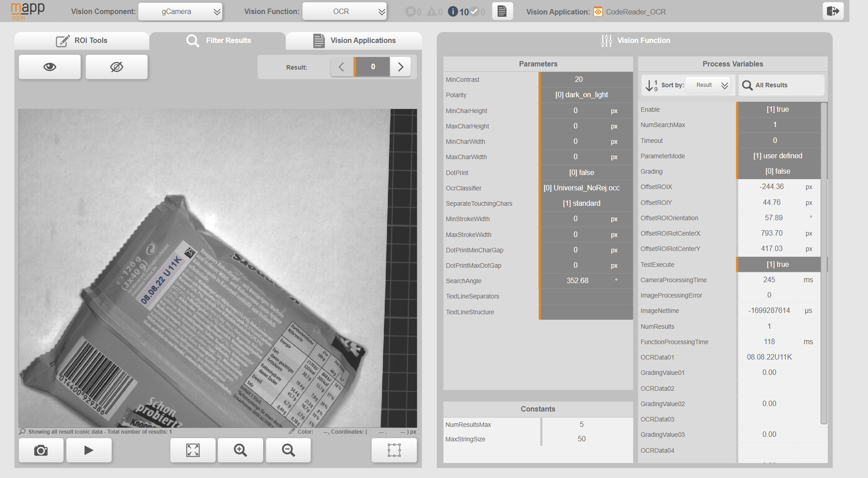Image resolution: width=868 pixels, height=478 pixels.
Task: Click the CodeReader_OCR vision application icon
Action: click(x=598, y=12)
